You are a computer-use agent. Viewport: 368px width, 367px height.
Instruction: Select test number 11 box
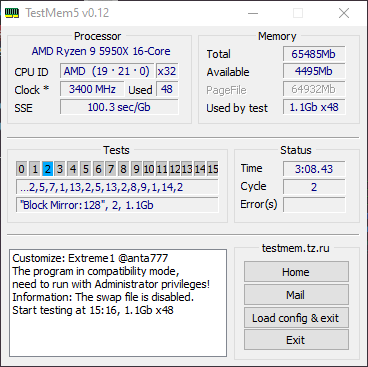click(x=162, y=169)
